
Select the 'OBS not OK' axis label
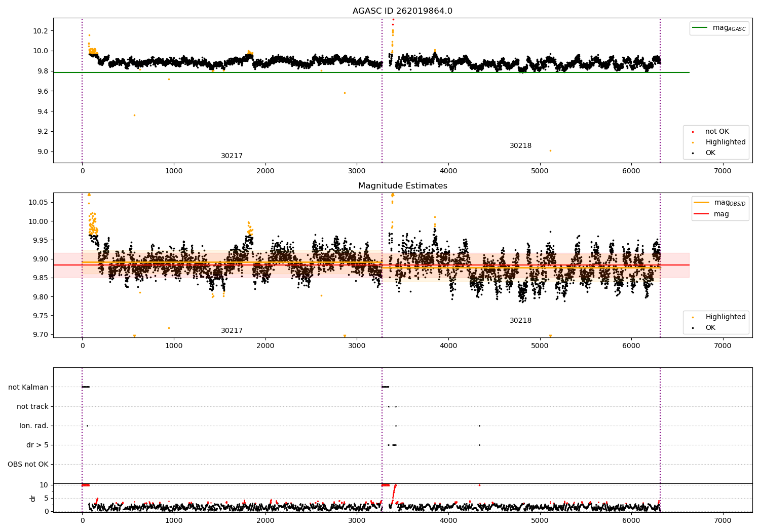[x=28, y=464]
